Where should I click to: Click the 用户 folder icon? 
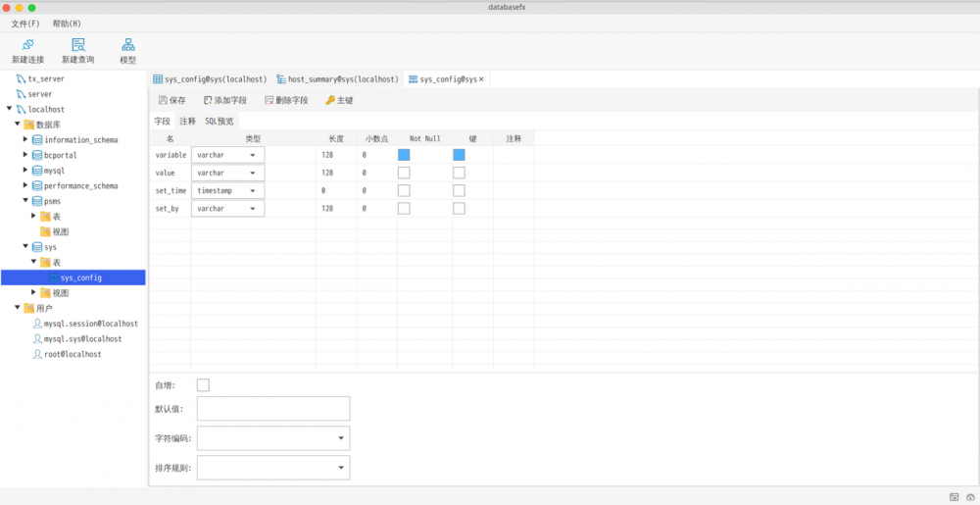tap(28, 308)
